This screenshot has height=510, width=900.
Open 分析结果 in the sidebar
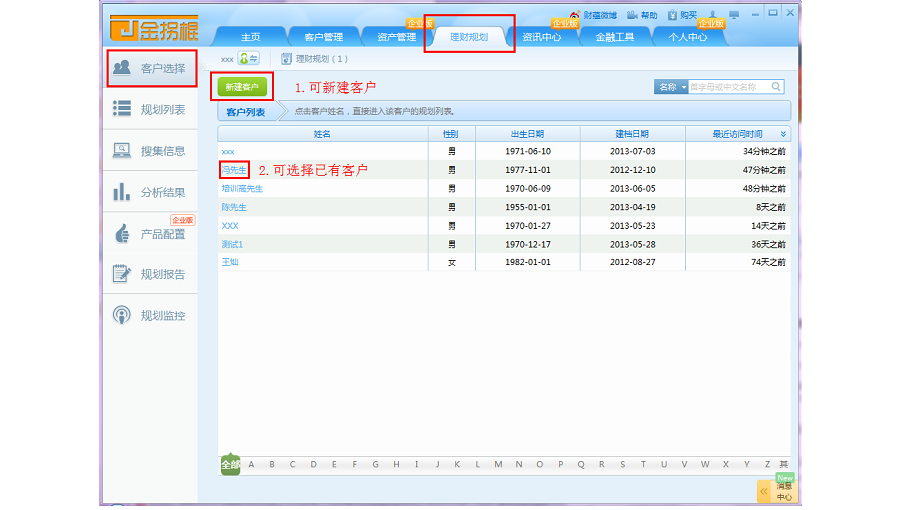coord(151,192)
